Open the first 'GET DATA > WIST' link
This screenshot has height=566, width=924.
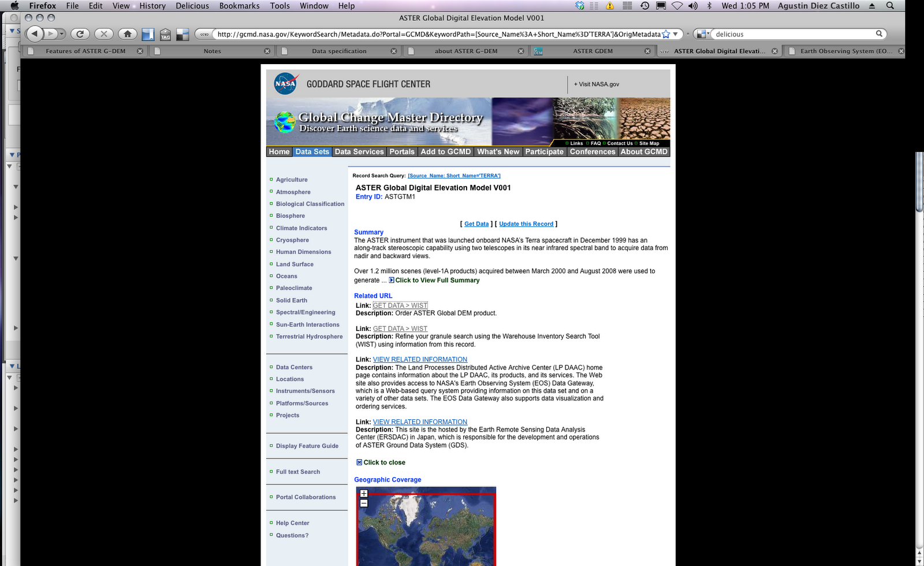400,306
